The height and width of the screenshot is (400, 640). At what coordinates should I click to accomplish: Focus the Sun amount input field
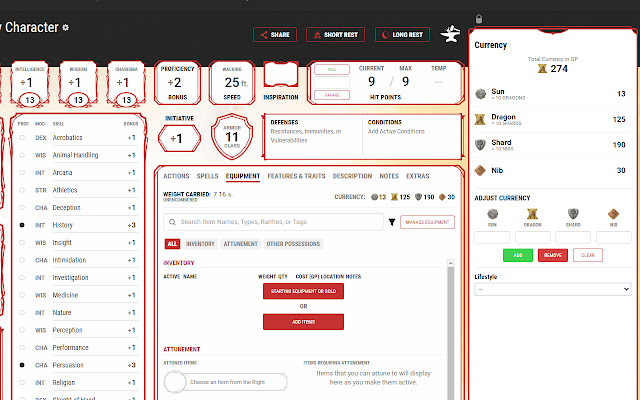pyautogui.click(x=492, y=237)
